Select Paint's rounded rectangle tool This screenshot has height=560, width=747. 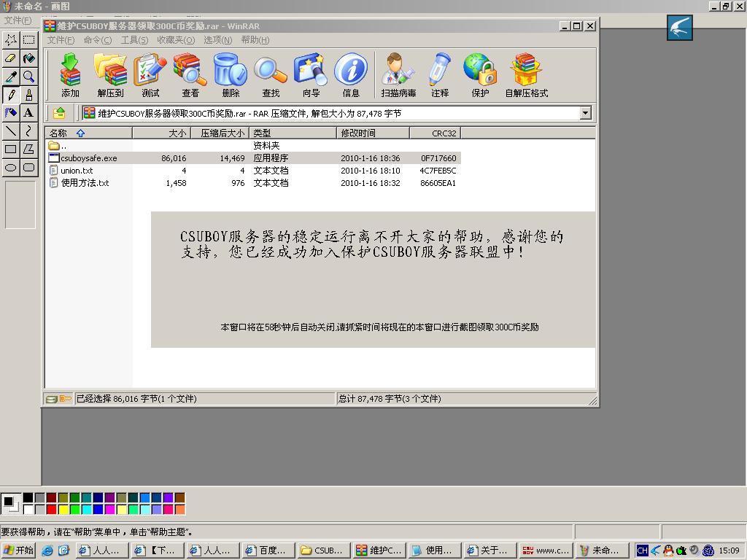coord(28,167)
